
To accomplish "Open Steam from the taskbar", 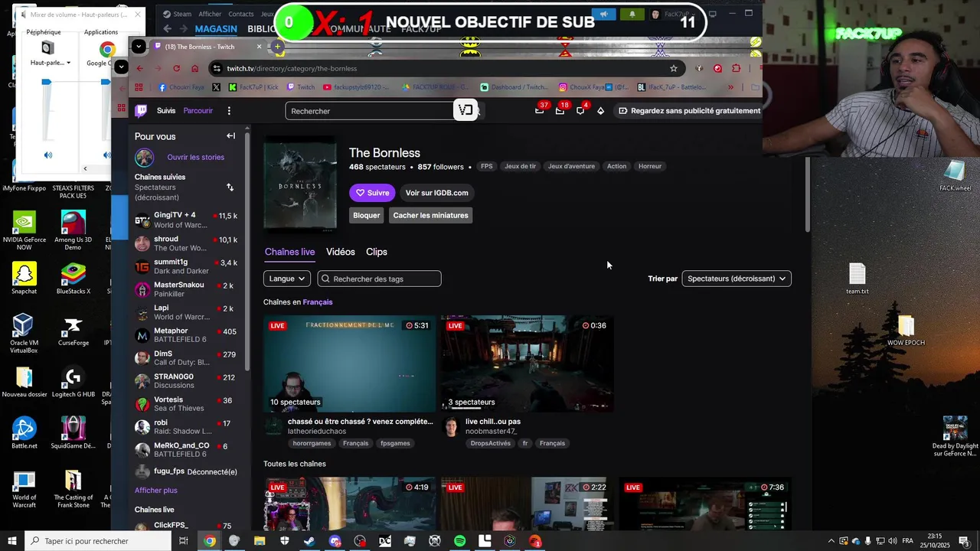I will click(x=309, y=541).
